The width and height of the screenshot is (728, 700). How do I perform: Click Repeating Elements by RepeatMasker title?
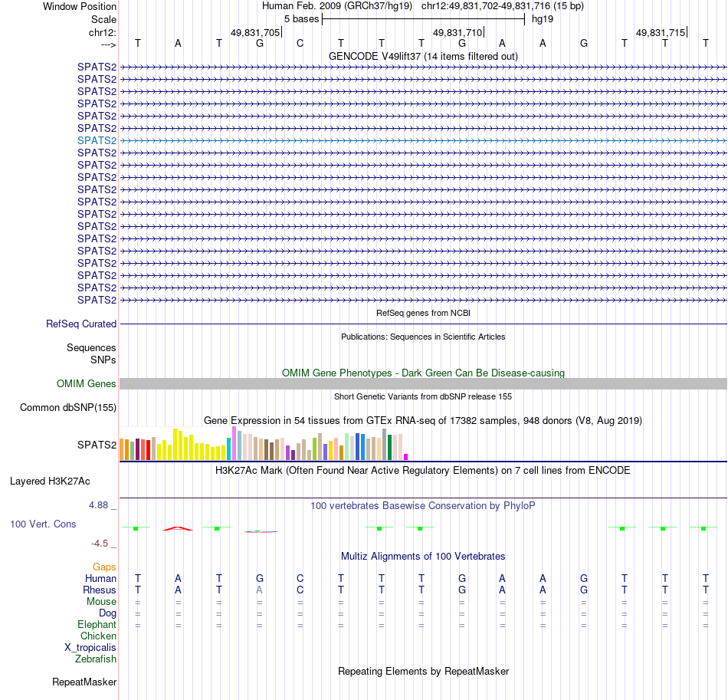coord(423,671)
